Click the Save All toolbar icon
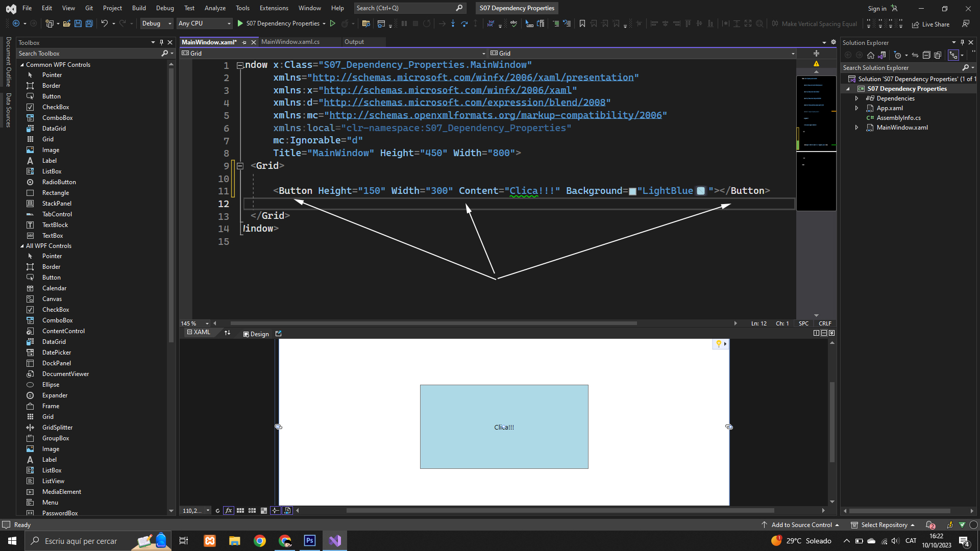Image resolution: width=980 pixels, height=551 pixels. tap(89, 23)
